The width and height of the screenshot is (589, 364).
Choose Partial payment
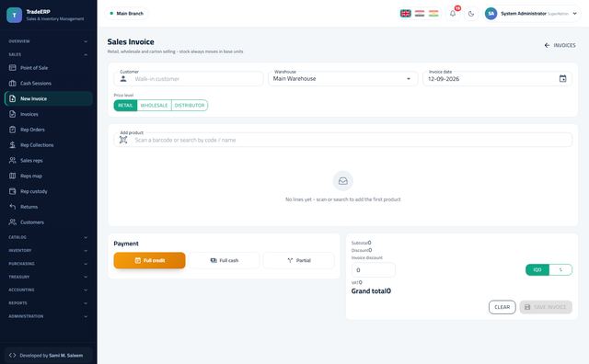[298, 260]
